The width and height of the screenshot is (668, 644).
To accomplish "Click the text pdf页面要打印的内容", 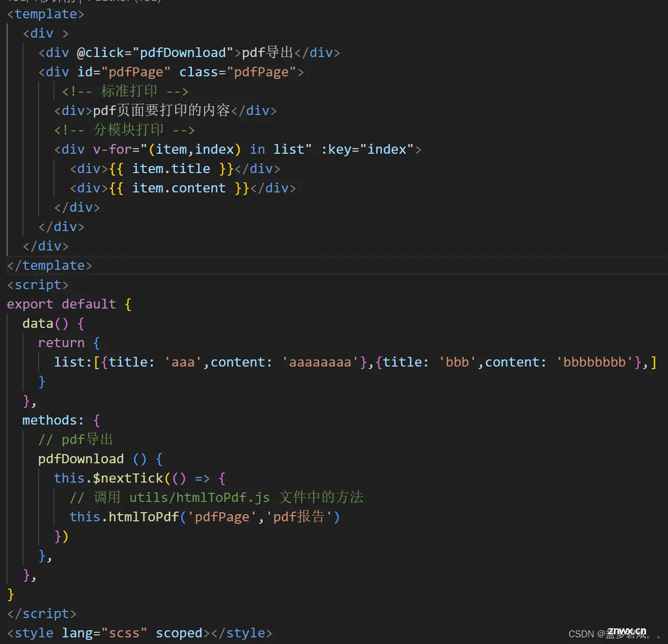I will tap(161, 111).
